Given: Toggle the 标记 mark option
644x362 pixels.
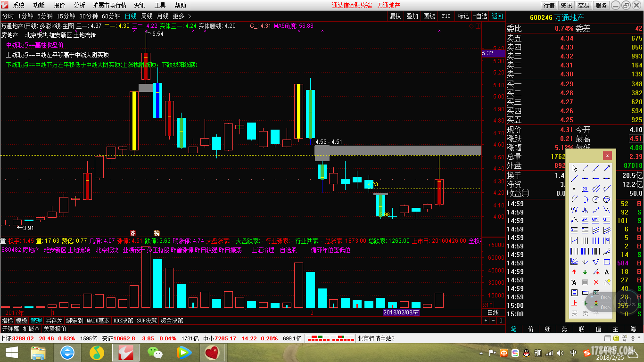Looking at the screenshot, I should [463, 16].
